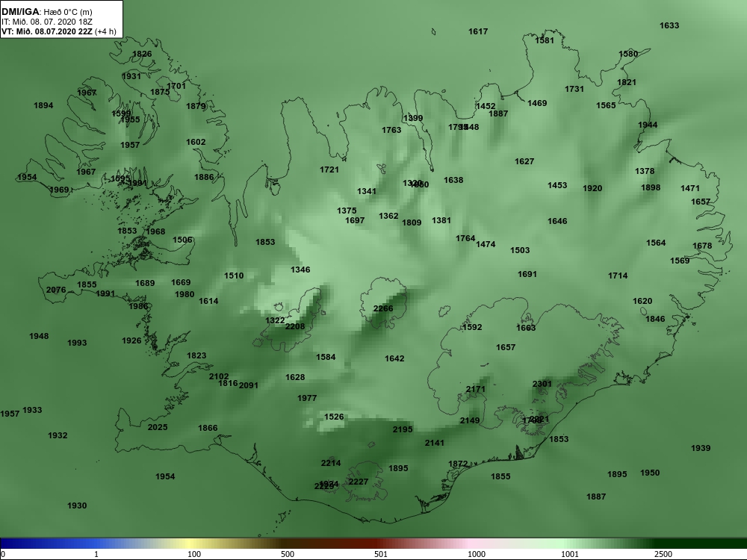Select the 2195 value

point(403,429)
